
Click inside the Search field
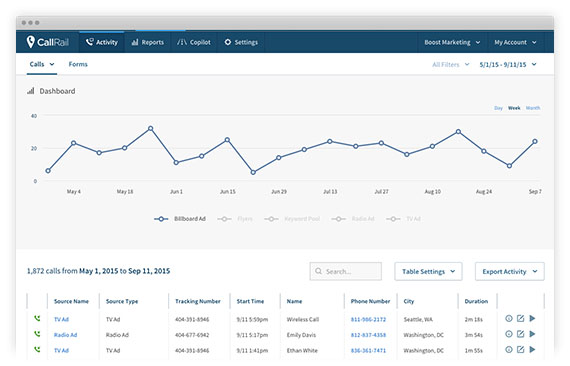(346, 272)
